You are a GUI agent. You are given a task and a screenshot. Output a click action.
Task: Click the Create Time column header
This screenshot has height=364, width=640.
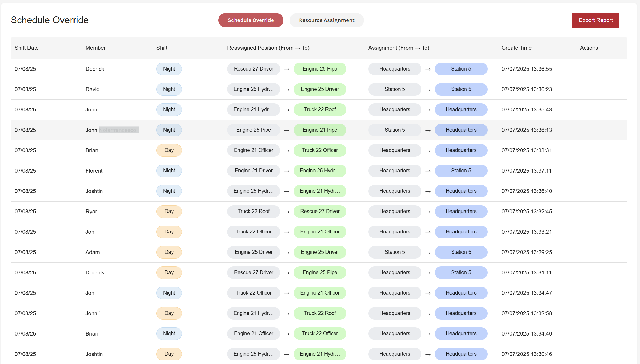(x=516, y=48)
